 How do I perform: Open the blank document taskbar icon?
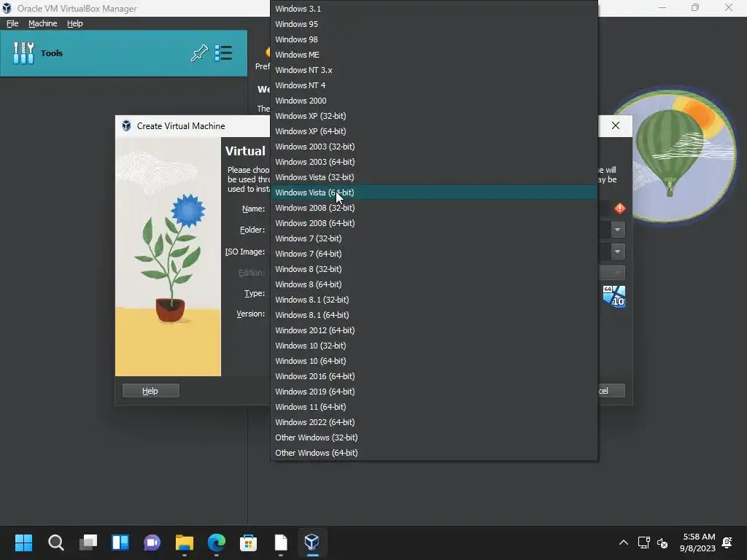click(x=281, y=542)
